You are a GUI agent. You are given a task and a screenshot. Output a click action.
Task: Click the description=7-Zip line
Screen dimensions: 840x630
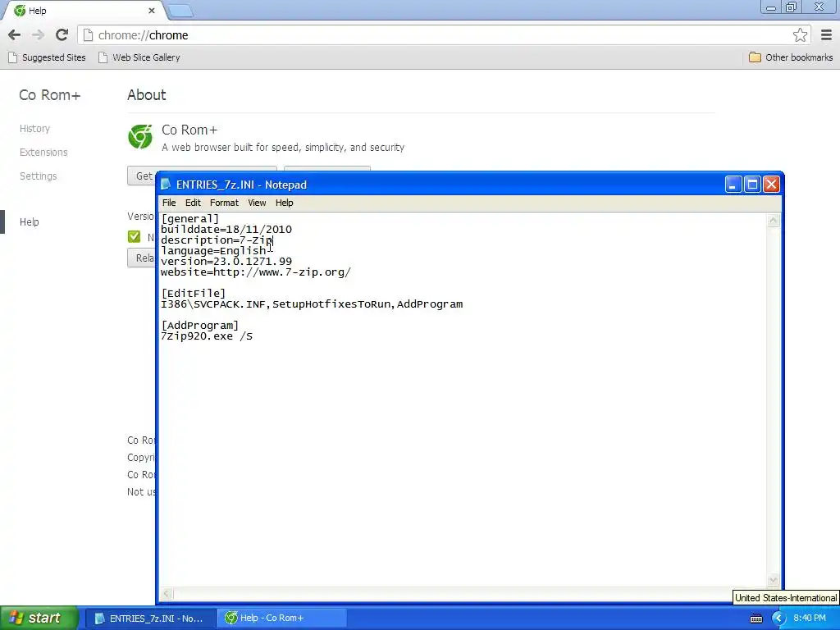pos(217,240)
